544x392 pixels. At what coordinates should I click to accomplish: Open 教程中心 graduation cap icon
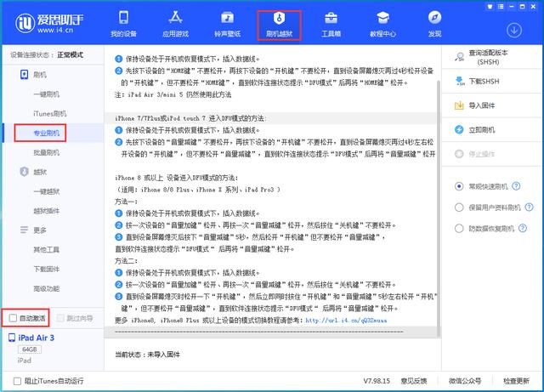(382, 18)
